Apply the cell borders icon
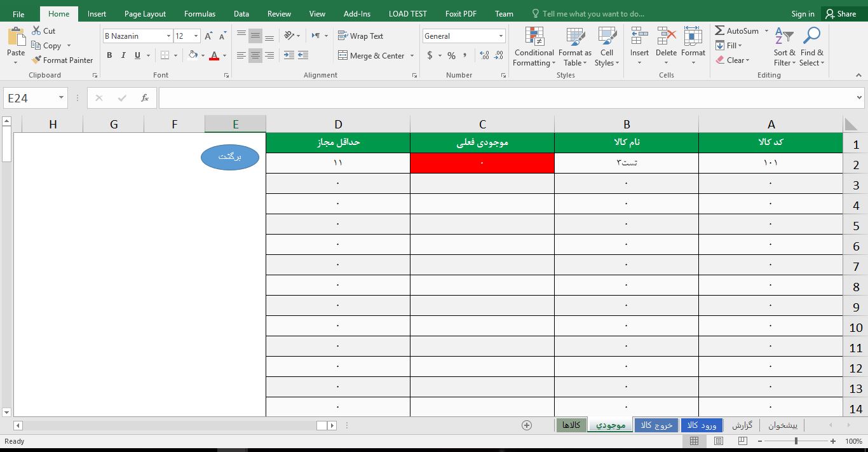868x452 pixels. click(165, 55)
